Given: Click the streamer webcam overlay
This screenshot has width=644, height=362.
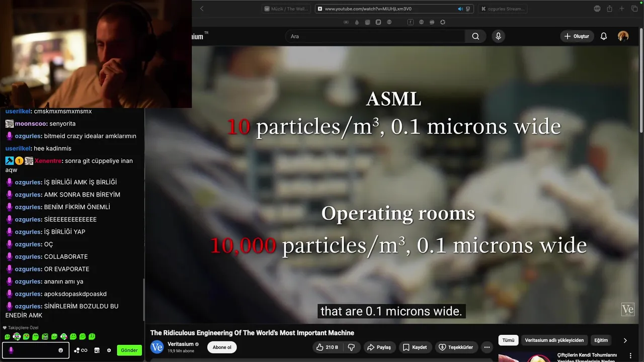Looking at the screenshot, I should click(x=96, y=54).
